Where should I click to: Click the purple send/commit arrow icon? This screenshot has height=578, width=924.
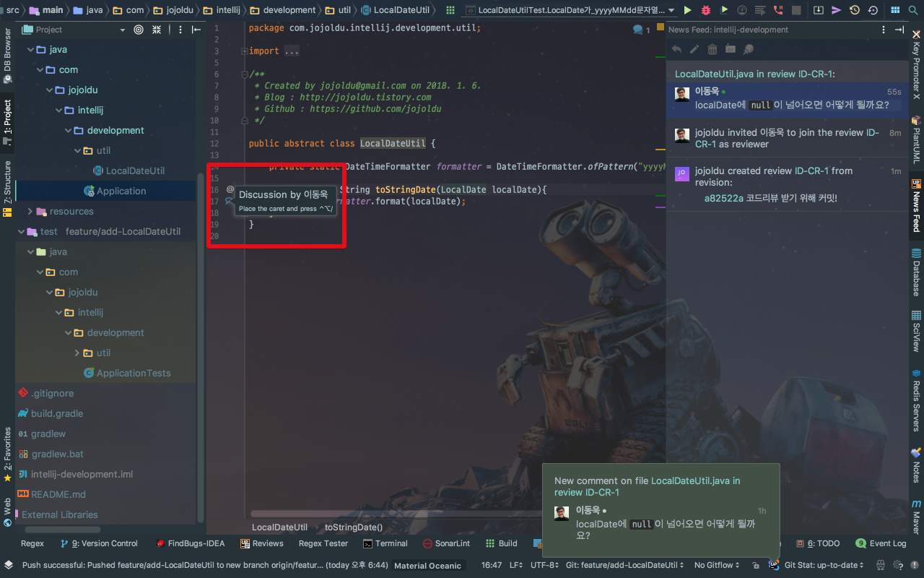[836, 10]
